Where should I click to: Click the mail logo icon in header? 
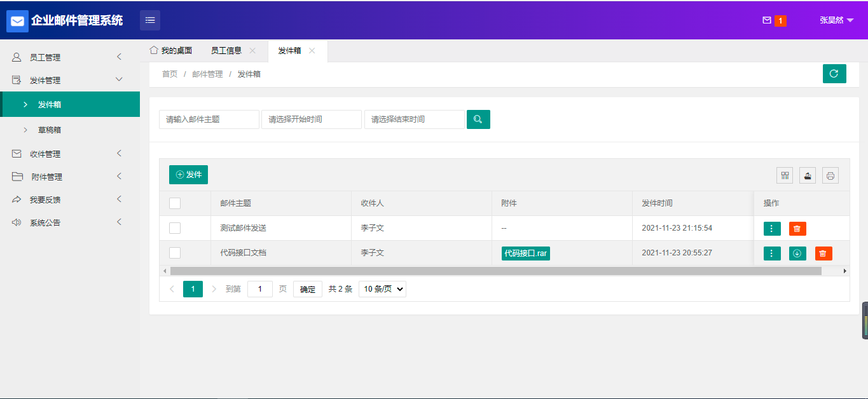(17, 21)
